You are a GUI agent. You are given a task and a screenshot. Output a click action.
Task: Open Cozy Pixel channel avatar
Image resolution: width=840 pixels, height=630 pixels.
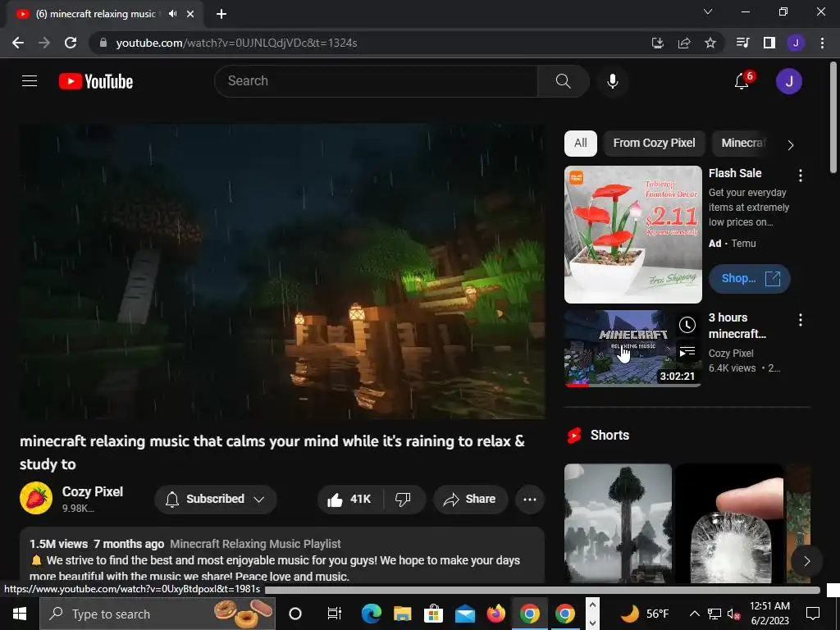pyautogui.click(x=36, y=498)
